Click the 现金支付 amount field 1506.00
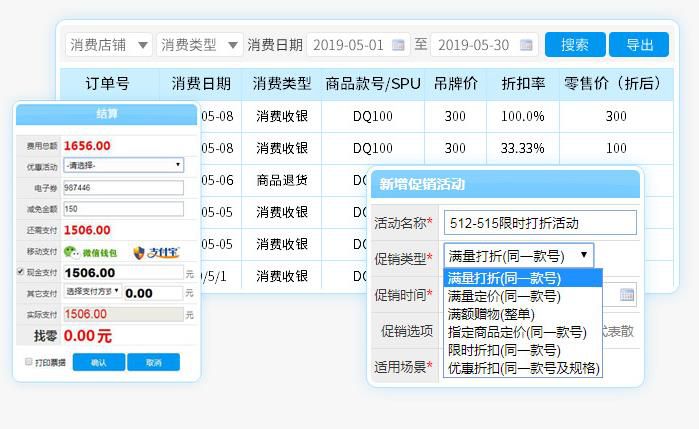Viewport: 699px width, 429px height. click(123, 272)
